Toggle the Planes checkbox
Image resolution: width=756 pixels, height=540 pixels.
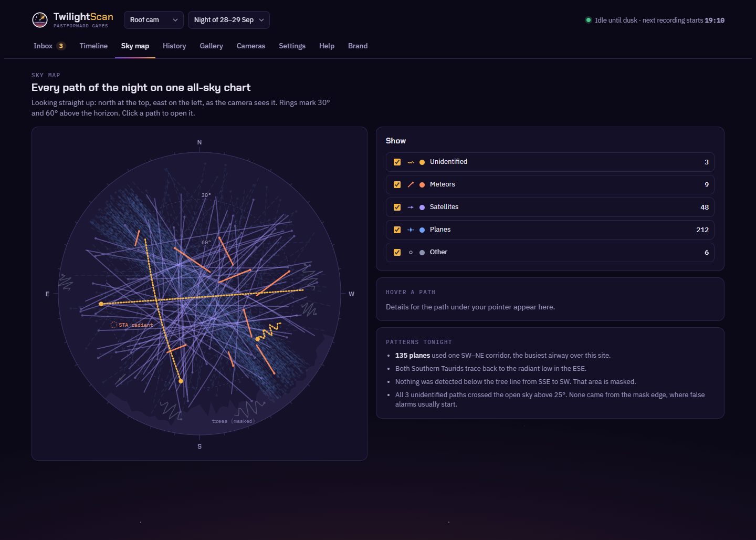(397, 230)
